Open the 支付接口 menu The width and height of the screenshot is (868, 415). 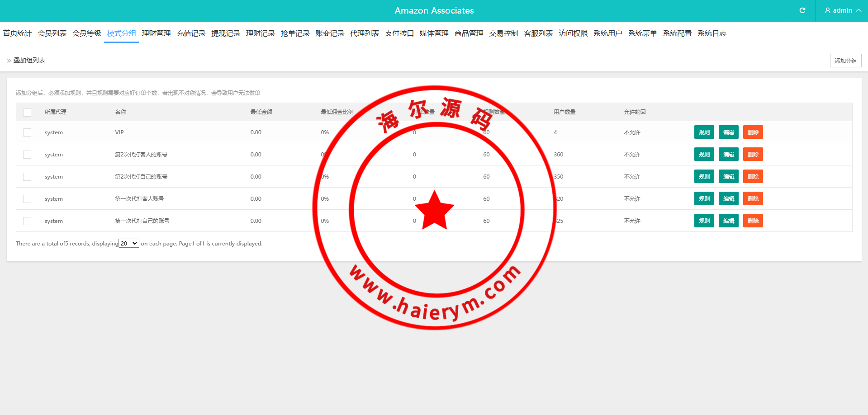point(399,33)
